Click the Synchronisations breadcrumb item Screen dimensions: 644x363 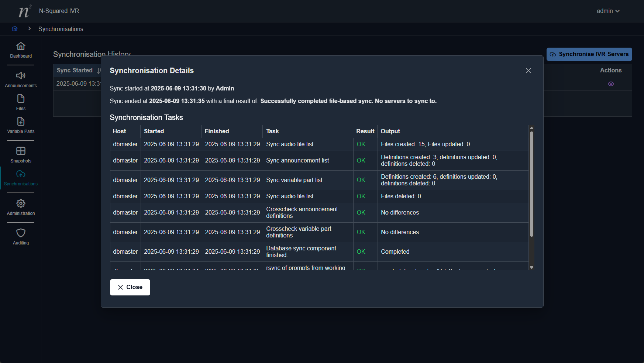(61, 29)
